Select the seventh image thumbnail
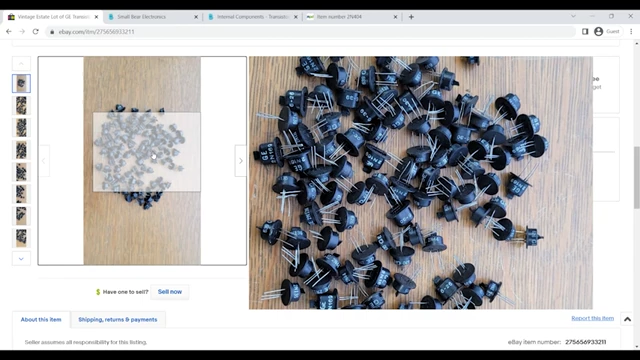640x360 pixels. [x=21, y=216]
